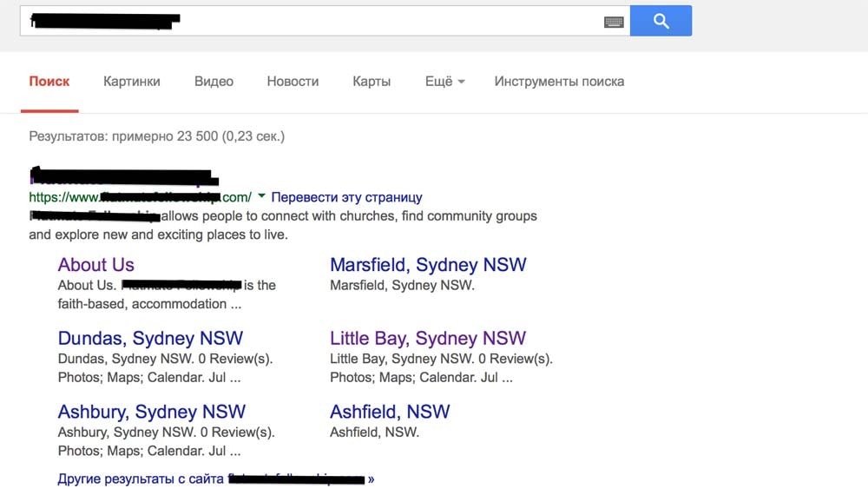Viewport: 868px width, 502px height.
Task: Select the Поиск tab
Action: tap(49, 82)
